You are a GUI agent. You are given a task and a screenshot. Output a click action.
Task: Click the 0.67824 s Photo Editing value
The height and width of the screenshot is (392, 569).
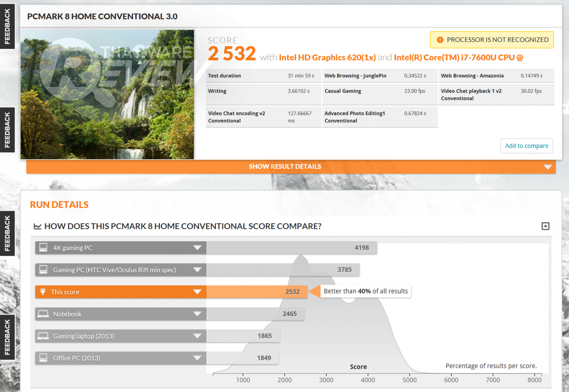(415, 113)
